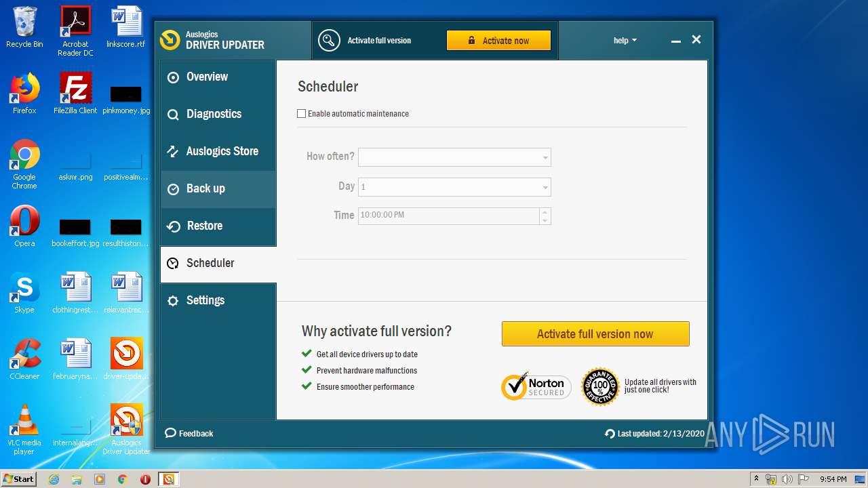The height and width of the screenshot is (488, 868).
Task: Select clothingrest... Word document icon
Action: [x=75, y=293]
